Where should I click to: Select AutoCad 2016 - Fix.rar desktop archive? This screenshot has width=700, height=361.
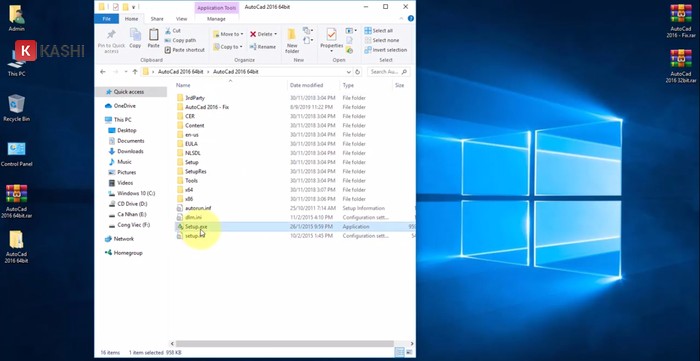[681, 21]
